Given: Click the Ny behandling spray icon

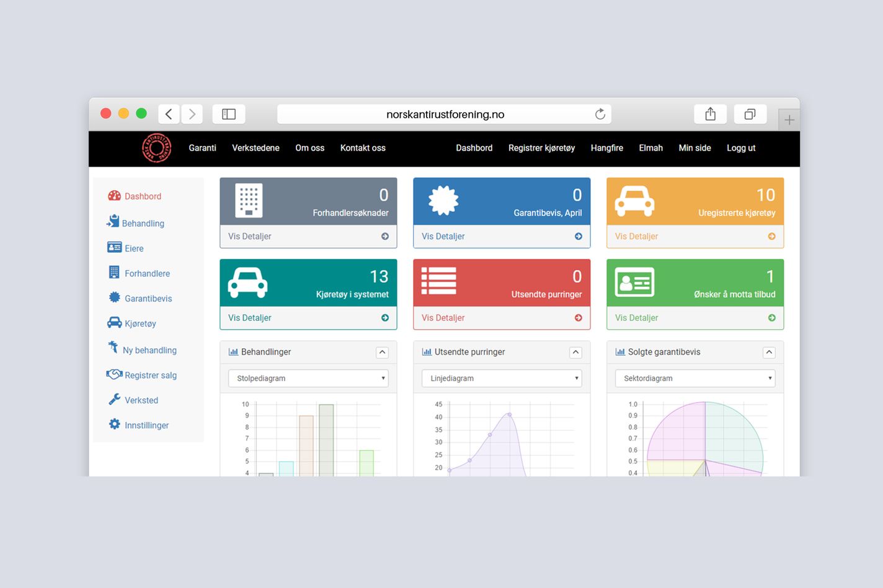Looking at the screenshot, I should tap(113, 347).
